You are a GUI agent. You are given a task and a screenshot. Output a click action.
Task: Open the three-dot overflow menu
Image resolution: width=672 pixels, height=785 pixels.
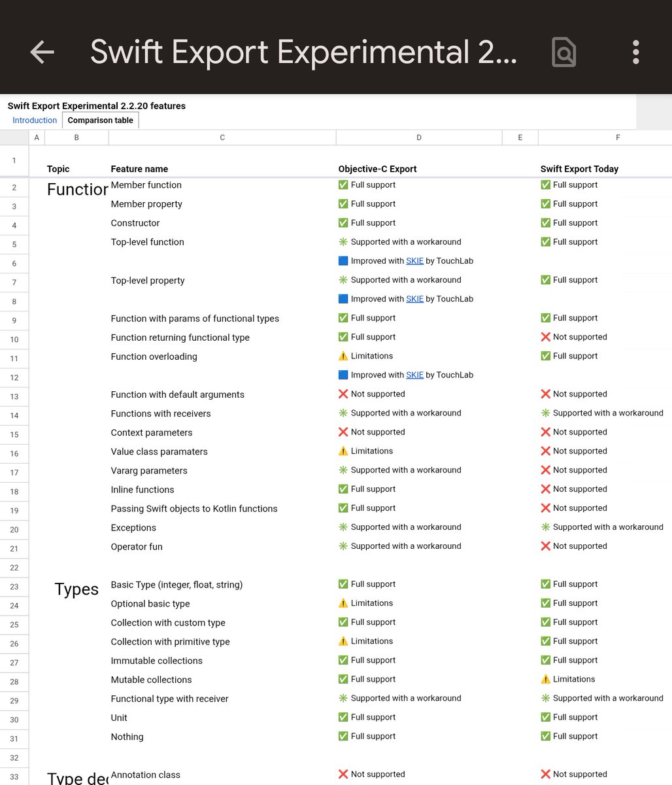pos(635,52)
